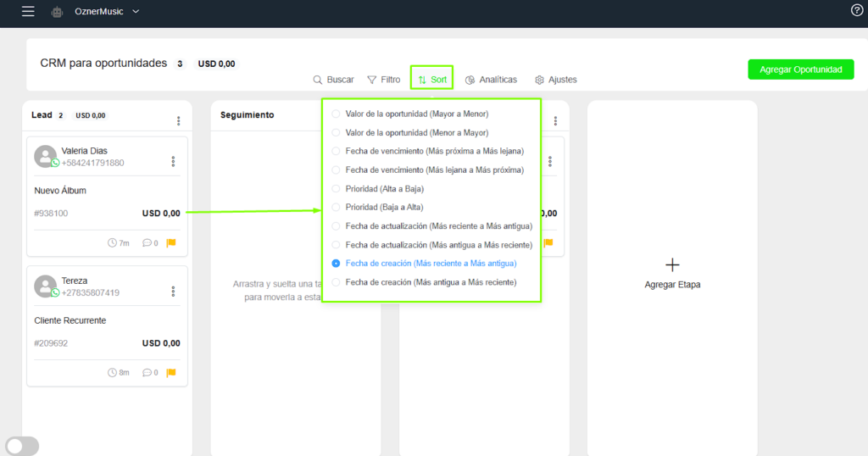Click the Agregar Oportunidad button
Screen dimensions: 868x456
[x=800, y=70]
